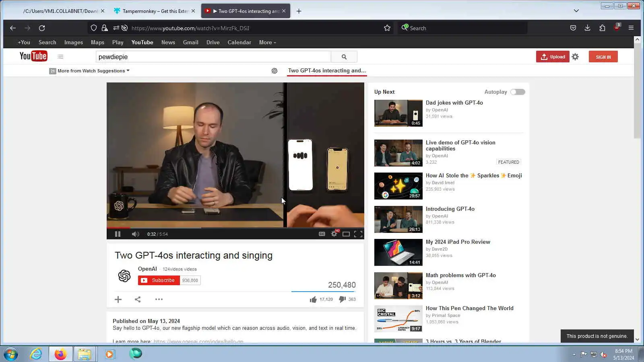The width and height of the screenshot is (644, 362).
Task: Dislike the video with thumbs down
Action: tap(342, 299)
